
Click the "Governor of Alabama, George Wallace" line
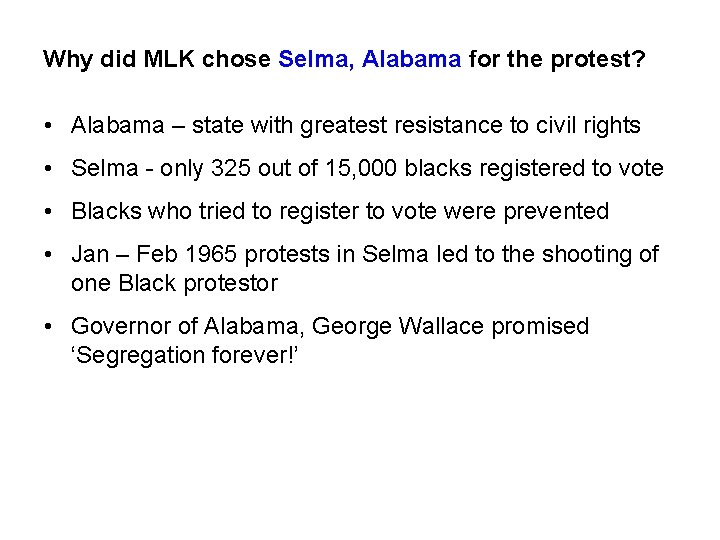click(330, 326)
